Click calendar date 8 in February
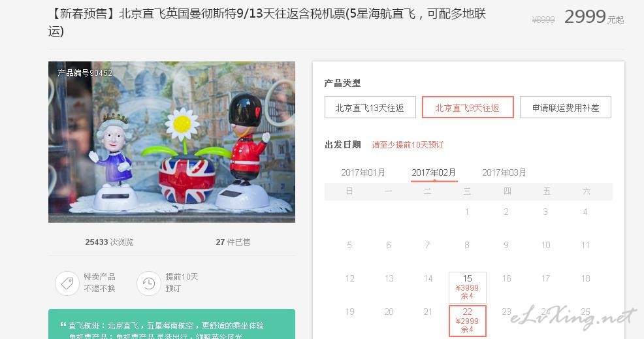Viewport: 644px width, 339px height. pos(467,246)
